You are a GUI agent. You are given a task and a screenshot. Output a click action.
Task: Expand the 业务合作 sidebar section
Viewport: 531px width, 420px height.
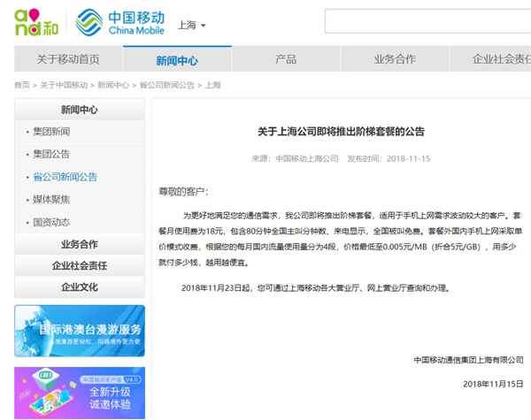tap(80, 244)
